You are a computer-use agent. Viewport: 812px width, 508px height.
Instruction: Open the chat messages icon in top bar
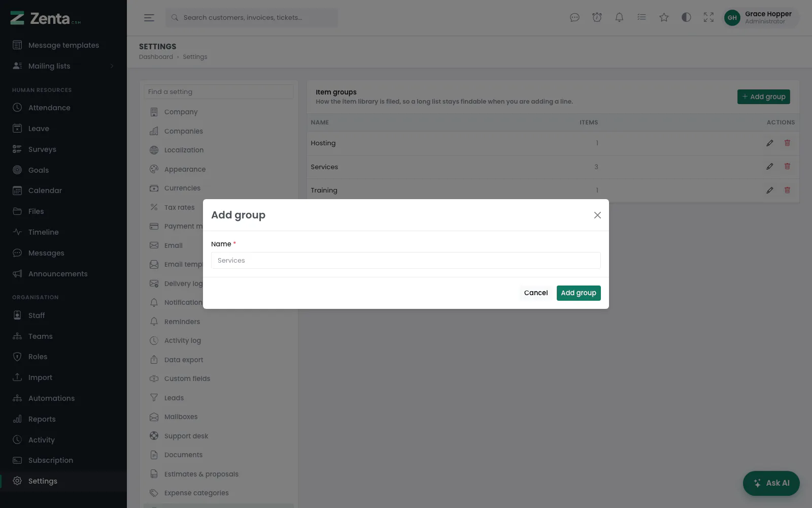tap(574, 18)
